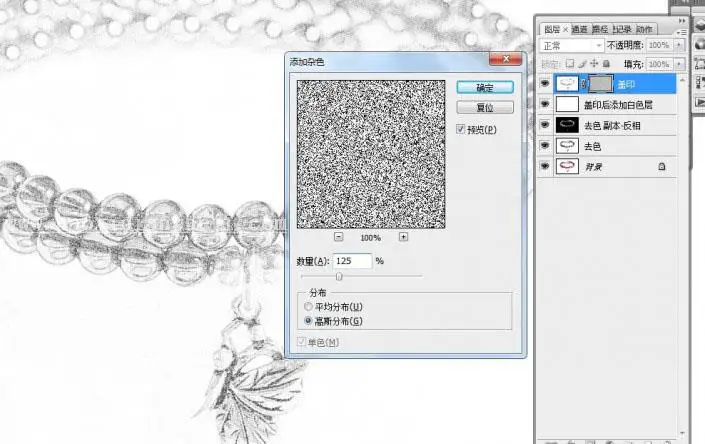
Task: Zoom in the noise preview with plus button
Action: point(403,237)
